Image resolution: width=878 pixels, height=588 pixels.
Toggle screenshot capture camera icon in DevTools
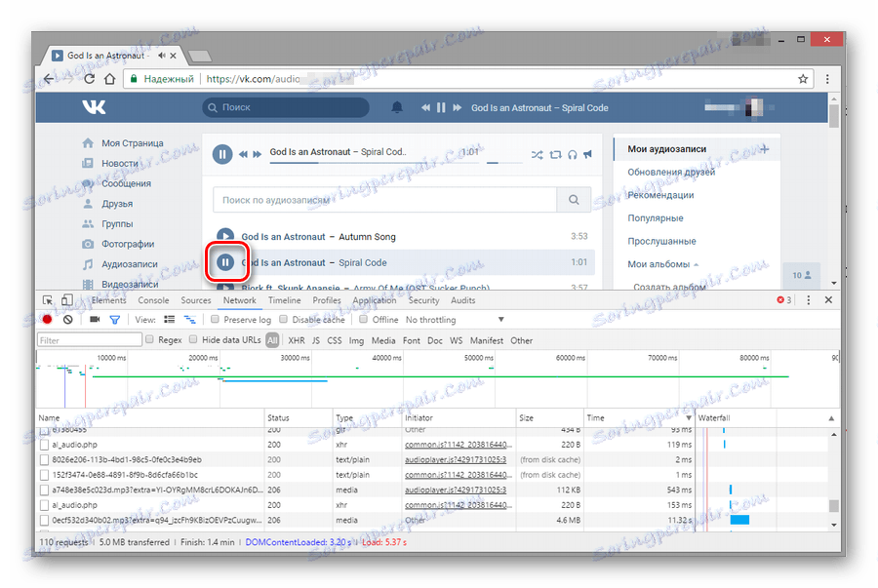click(95, 320)
